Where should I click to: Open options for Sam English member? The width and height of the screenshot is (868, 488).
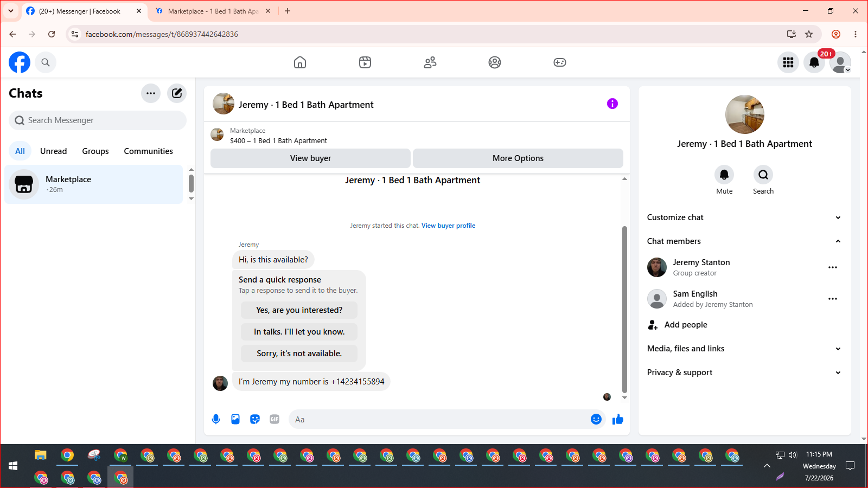[x=833, y=299]
